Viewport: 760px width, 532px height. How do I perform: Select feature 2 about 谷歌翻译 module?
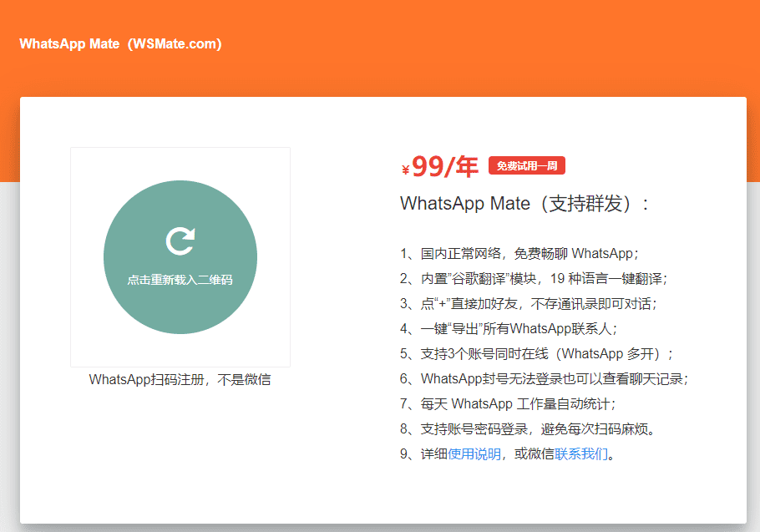click(534, 279)
